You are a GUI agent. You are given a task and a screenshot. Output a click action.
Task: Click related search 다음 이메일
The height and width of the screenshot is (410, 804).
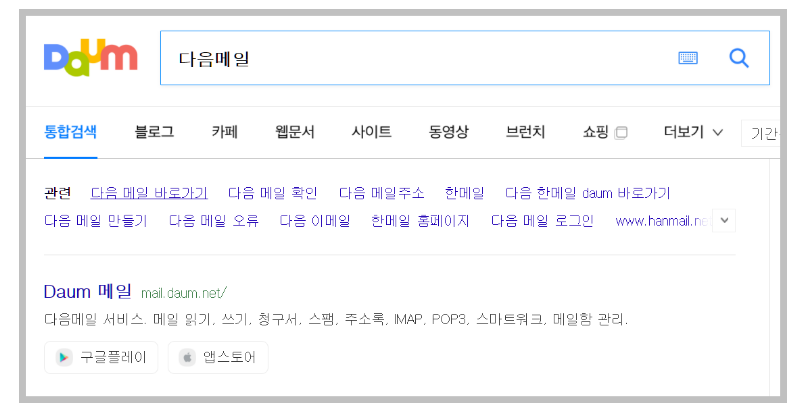point(315,221)
